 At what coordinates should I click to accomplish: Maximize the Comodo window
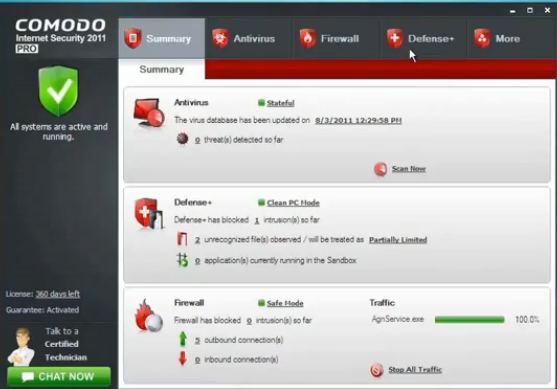point(530,10)
